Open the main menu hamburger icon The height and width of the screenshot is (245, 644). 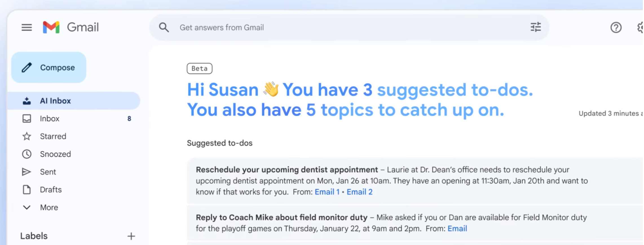point(27,28)
